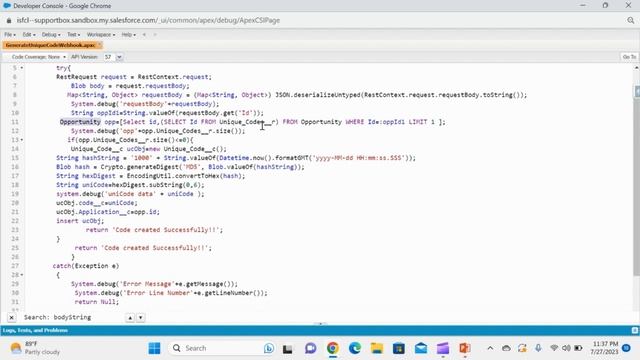This screenshot has width=640, height=360.
Task: Click the Chrome address bar URL
Action: (x=148, y=20)
